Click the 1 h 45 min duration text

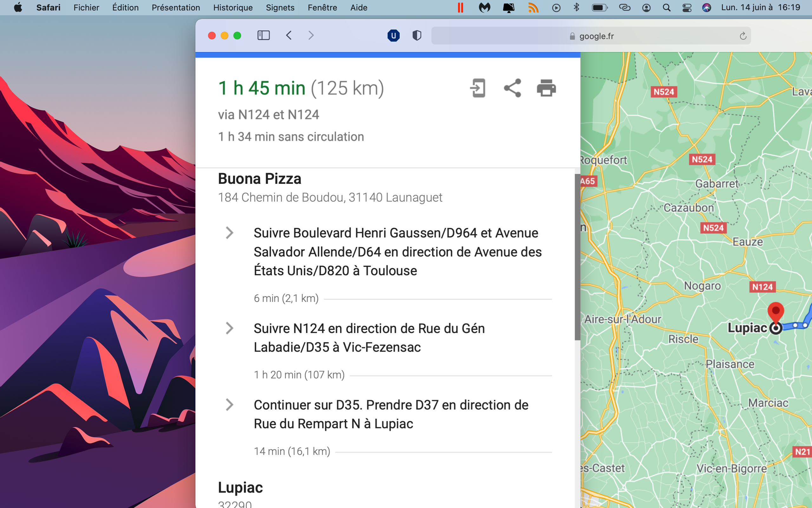click(x=262, y=88)
